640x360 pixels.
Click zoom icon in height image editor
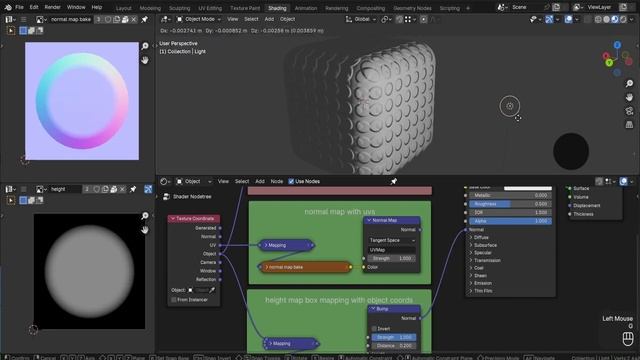(145, 216)
